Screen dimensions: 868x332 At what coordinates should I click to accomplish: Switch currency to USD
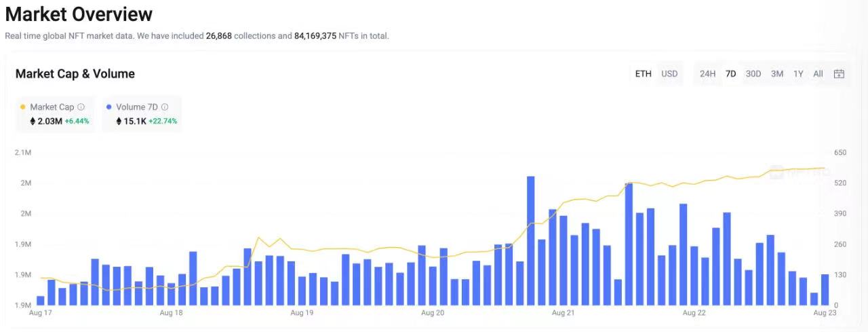coord(669,74)
